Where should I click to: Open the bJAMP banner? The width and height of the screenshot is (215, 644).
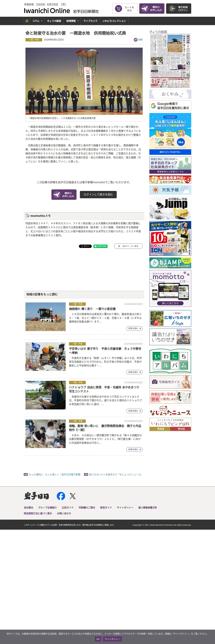pos(170,263)
